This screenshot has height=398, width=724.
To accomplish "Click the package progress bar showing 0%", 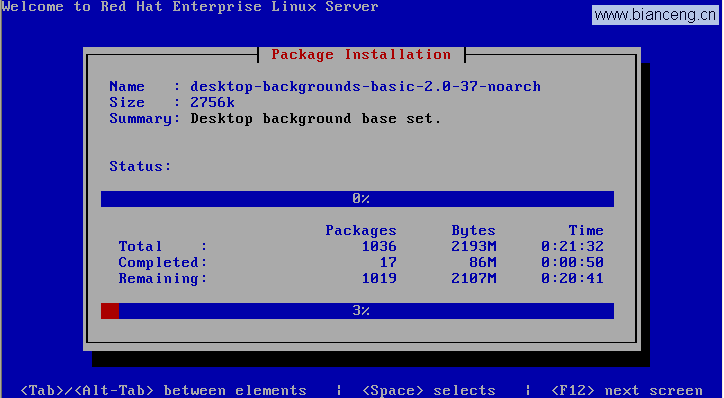I will [x=357, y=199].
